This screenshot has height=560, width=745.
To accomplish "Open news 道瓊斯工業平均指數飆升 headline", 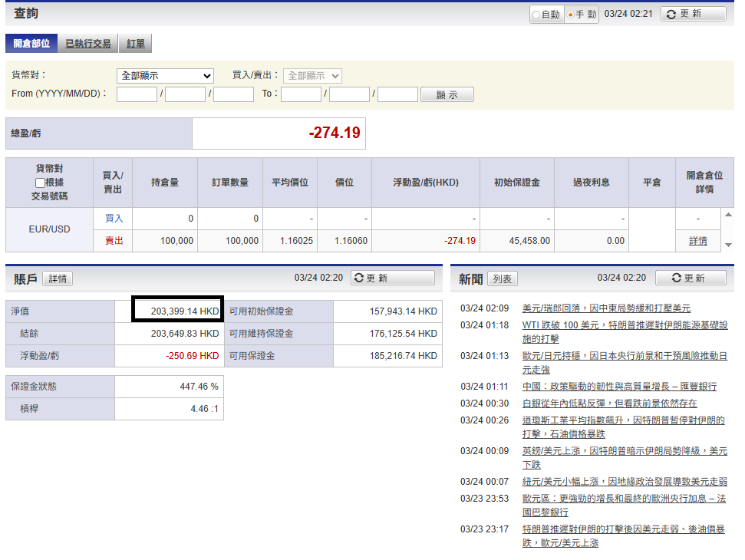I will [x=623, y=427].
